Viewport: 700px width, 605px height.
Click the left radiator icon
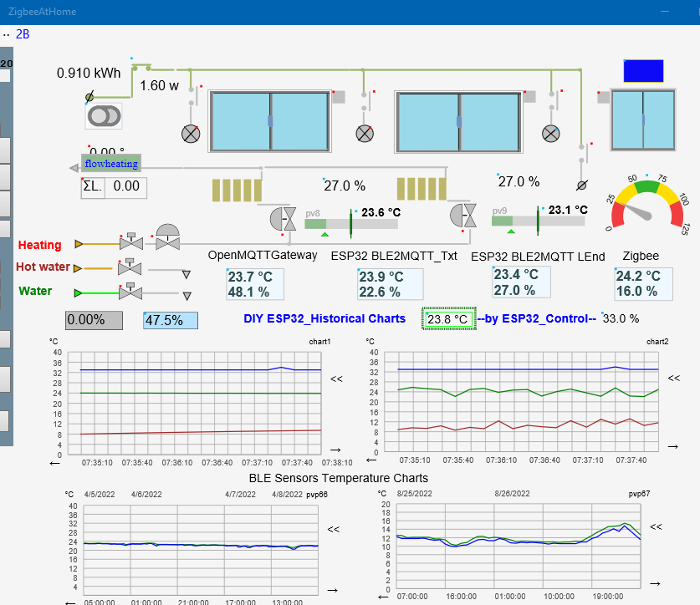pyautogui.click(x=237, y=190)
